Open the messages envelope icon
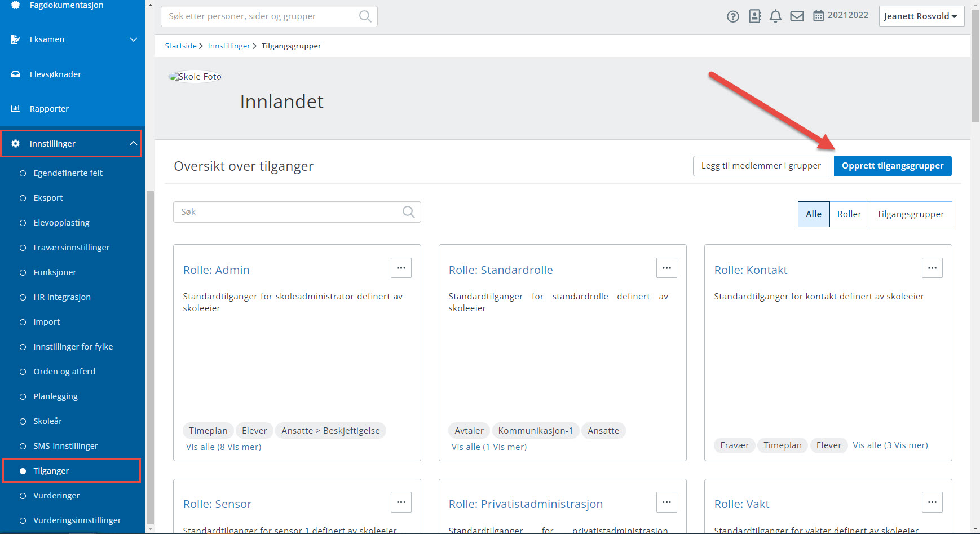980x534 pixels. (x=797, y=16)
